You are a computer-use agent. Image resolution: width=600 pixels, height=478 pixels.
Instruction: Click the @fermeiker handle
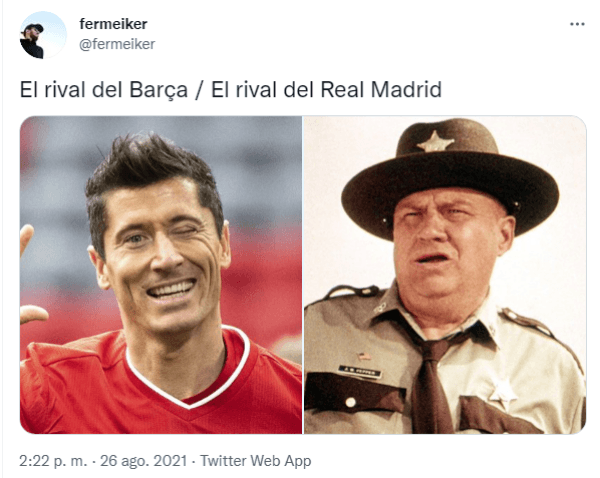pos(117,44)
